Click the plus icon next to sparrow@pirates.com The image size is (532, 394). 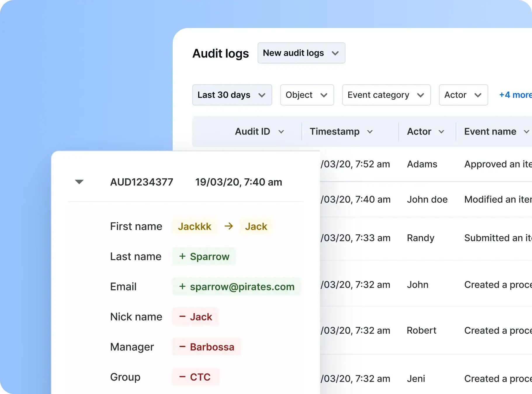(182, 287)
